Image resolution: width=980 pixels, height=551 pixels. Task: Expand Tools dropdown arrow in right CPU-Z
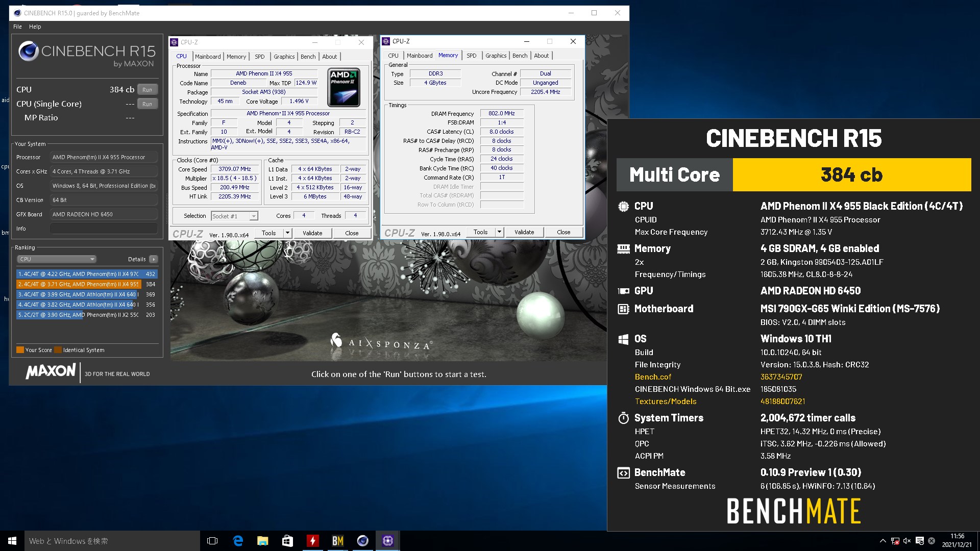click(x=499, y=232)
